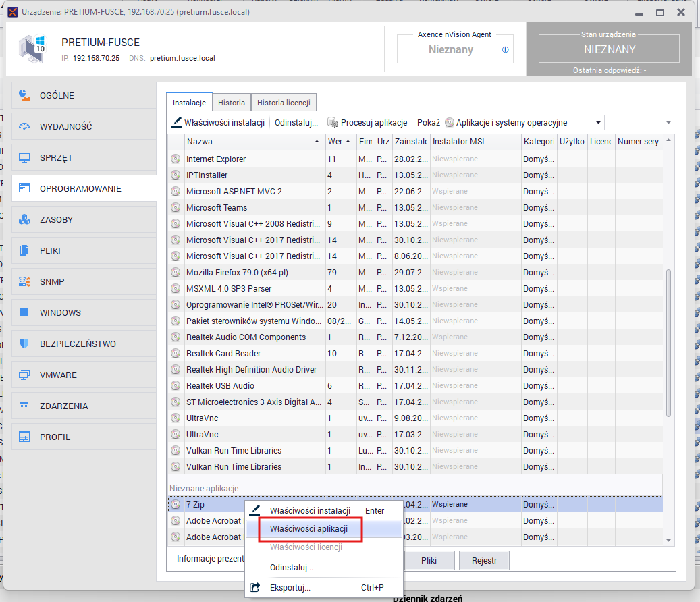Select the SNMP sidebar icon
Screen dimensions: 700x602
point(24,281)
